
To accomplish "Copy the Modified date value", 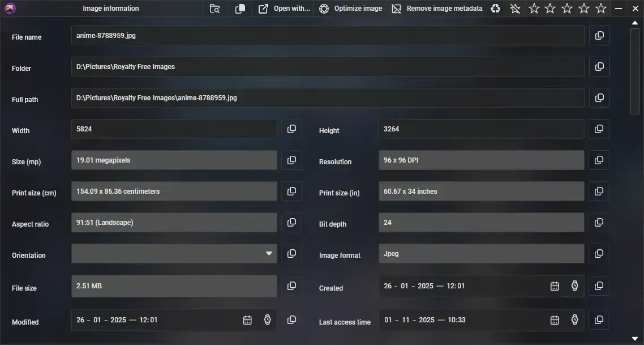I will point(291,320).
